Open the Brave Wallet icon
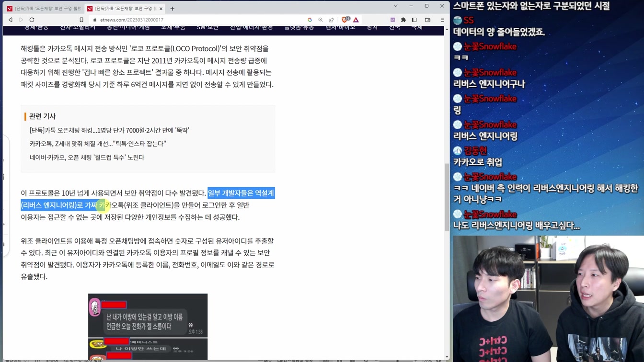The height and width of the screenshot is (362, 644). click(x=428, y=20)
